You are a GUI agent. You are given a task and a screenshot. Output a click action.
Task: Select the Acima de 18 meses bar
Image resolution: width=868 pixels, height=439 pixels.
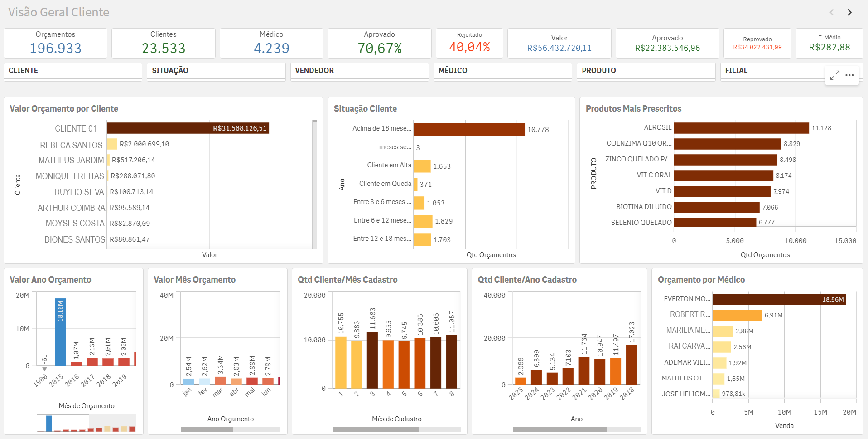pos(468,129)
